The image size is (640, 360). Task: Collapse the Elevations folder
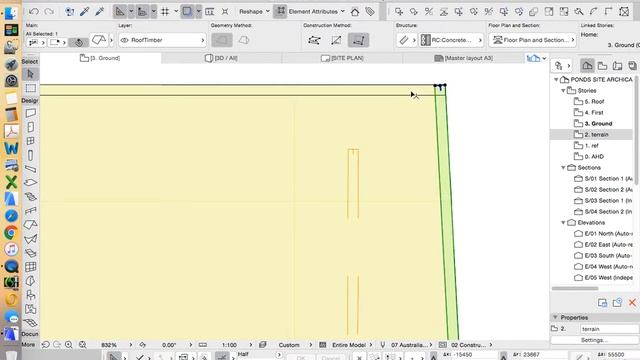point(563,222)
